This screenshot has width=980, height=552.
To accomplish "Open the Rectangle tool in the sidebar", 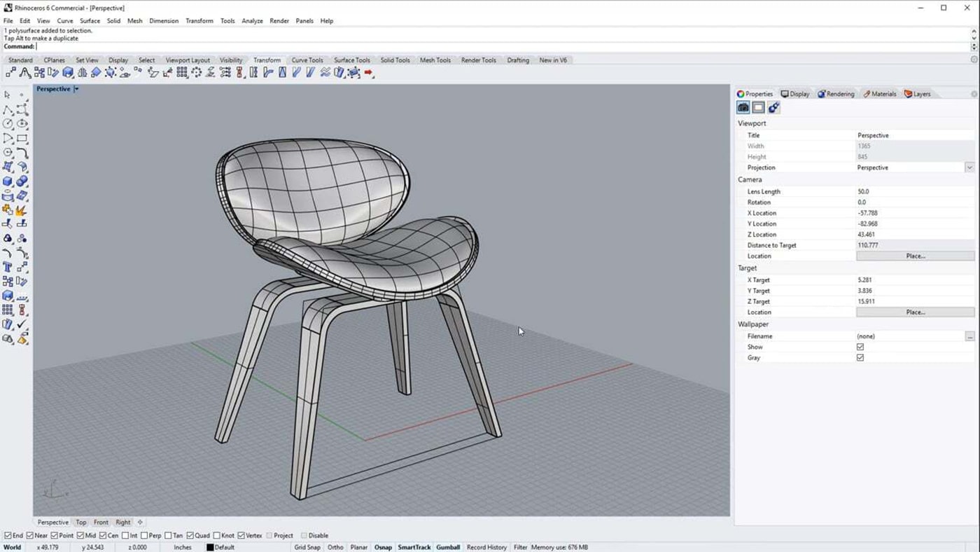I will pos(21,138).
